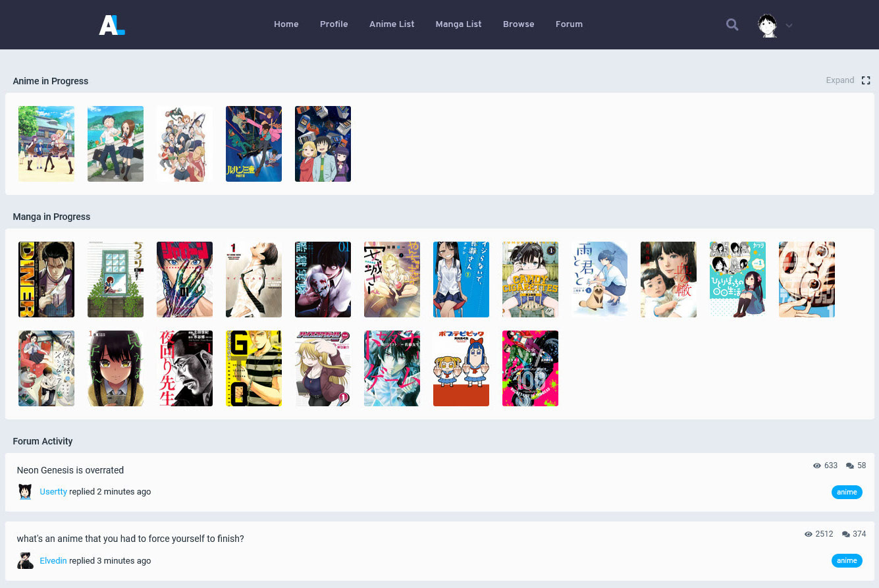Click Usertty's avatar icon
Viewport: 879px width, 588px height.
pyautogui.click(x=25, y=492)
